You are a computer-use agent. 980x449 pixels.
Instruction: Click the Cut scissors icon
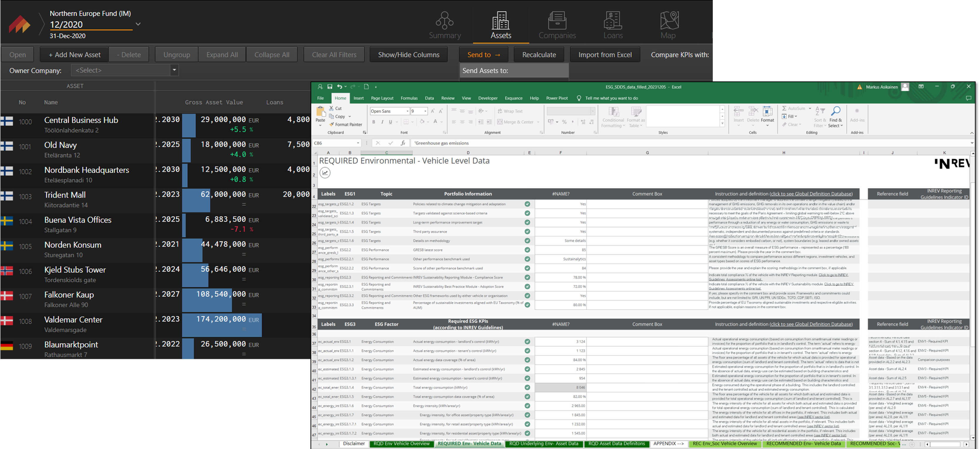tap(332, 108)
